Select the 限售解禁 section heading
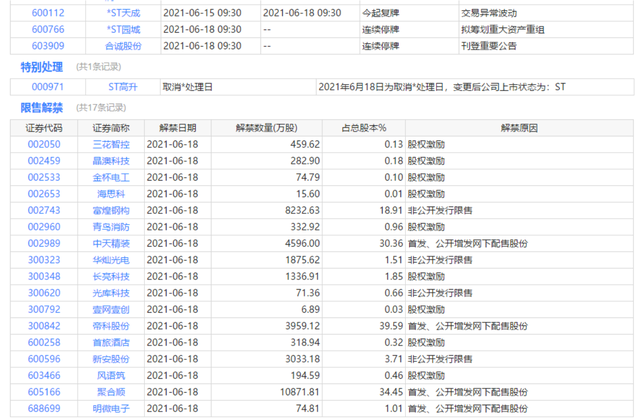640x419 pixels. (42, 108)
